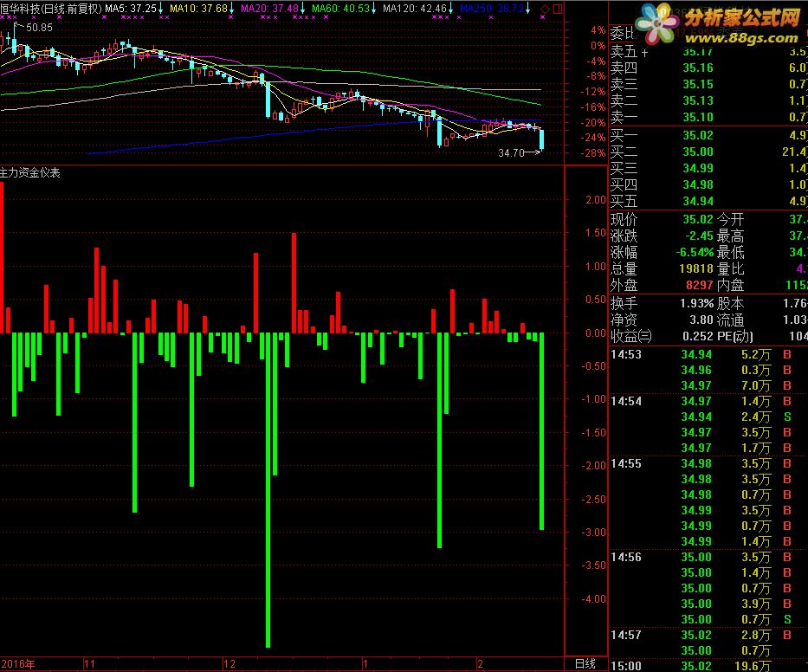This screenshot has width=808, height=672.
Task: Click the 50.85 high price label
Action: (39, 28)
